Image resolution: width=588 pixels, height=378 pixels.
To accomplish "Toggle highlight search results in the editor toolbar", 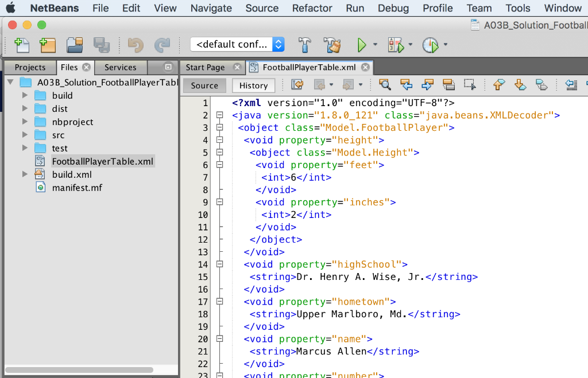I will click(x=448, y=84).
